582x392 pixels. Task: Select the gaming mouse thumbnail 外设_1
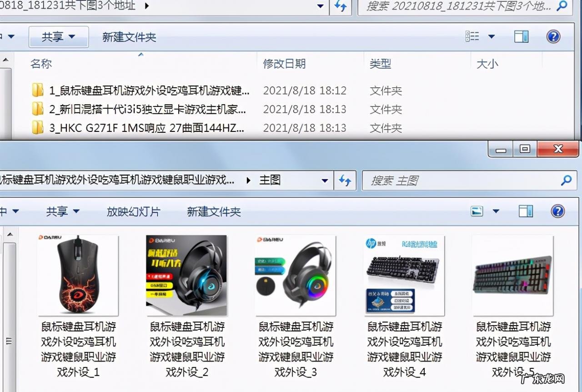(x=78, y=275)
